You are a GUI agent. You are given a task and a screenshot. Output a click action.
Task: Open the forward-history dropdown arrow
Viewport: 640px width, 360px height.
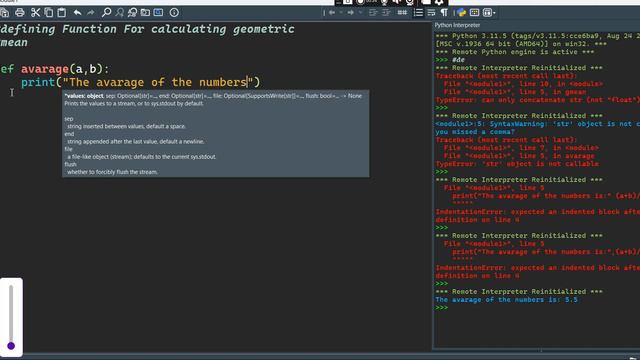coord(360,13)
